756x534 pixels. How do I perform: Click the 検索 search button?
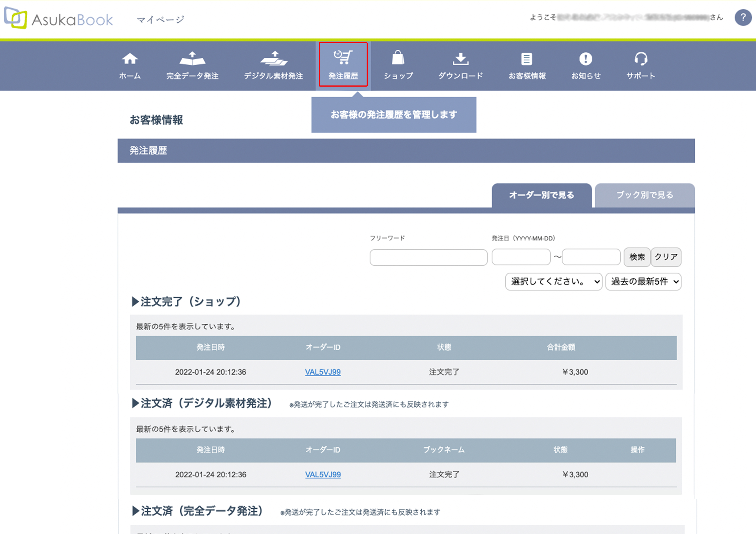[637, 257]
